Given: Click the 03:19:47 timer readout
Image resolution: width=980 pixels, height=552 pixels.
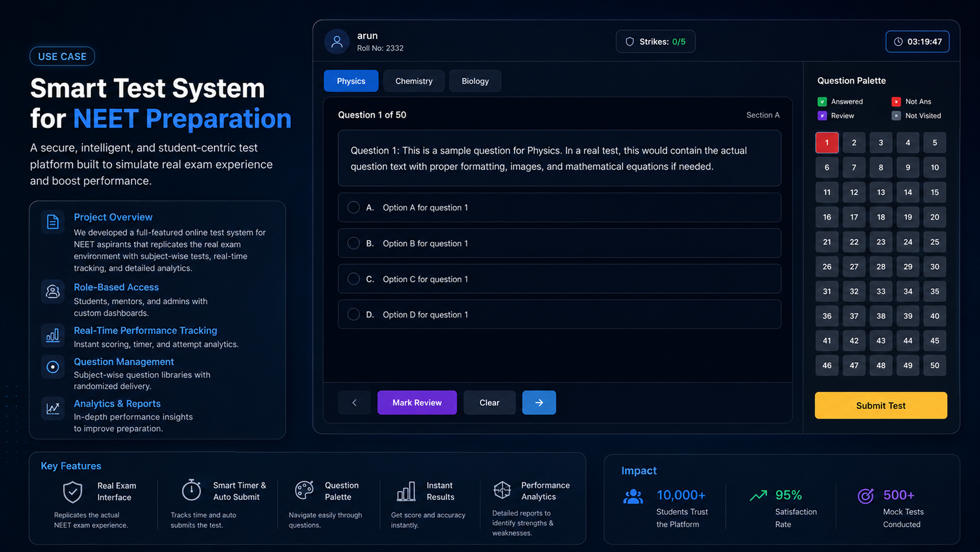Looking at the screenshot, I should [x=924, y=41].
